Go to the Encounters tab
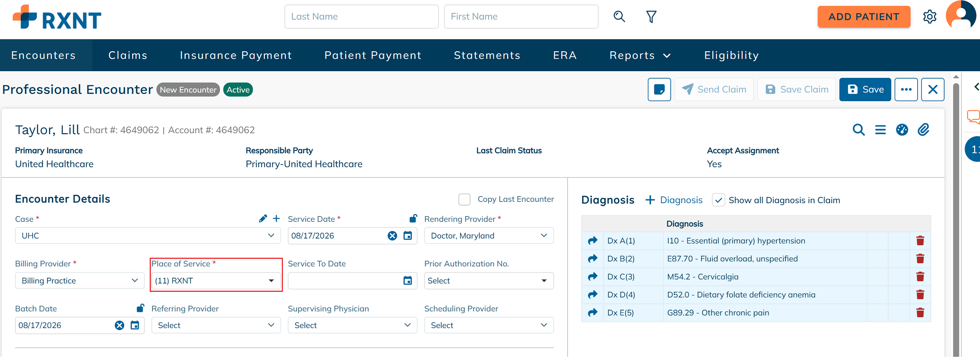The width and height of the screenshot is (980, 358). pyautogui.click(x=44, y=55)
